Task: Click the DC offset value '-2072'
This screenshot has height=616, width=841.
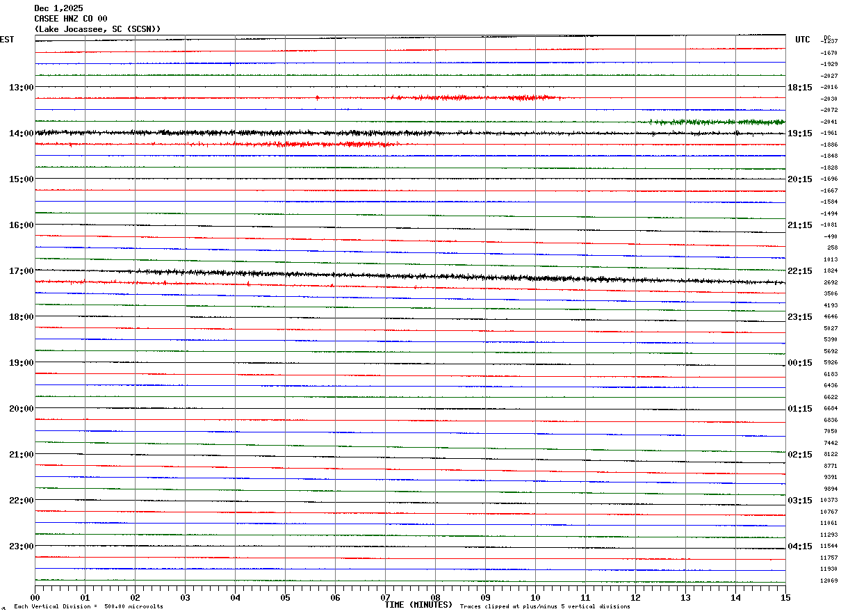Action: coord(829,110)
